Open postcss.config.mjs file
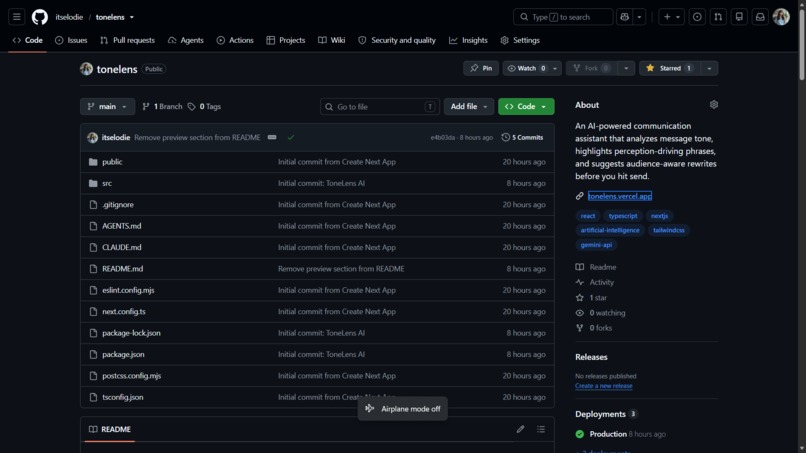 (131, 376)
